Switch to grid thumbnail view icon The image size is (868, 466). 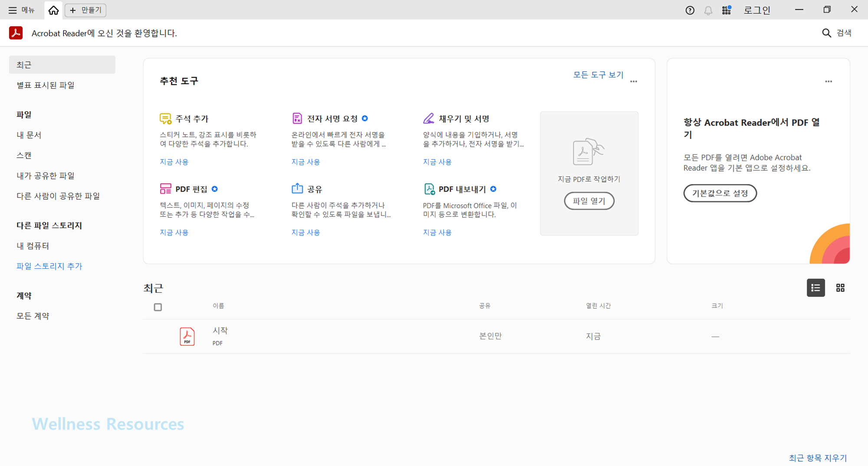(x=840, y=288)
